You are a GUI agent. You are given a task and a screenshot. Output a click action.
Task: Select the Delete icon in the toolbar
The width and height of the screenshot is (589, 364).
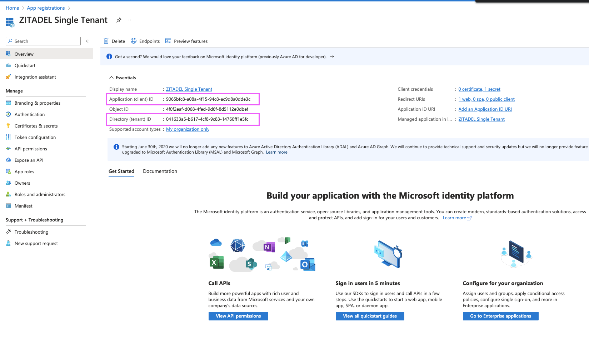tap(106, 41)
